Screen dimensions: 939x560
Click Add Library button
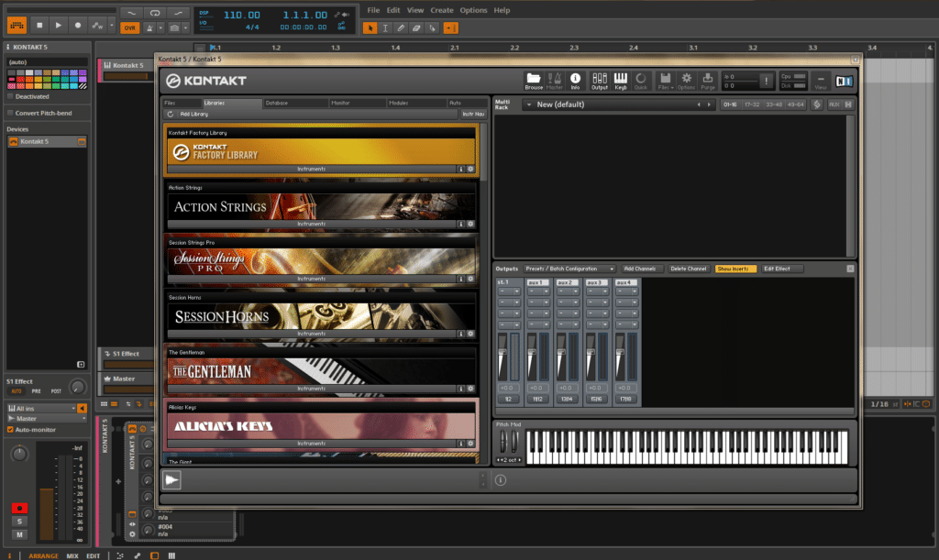coord(194,114)
